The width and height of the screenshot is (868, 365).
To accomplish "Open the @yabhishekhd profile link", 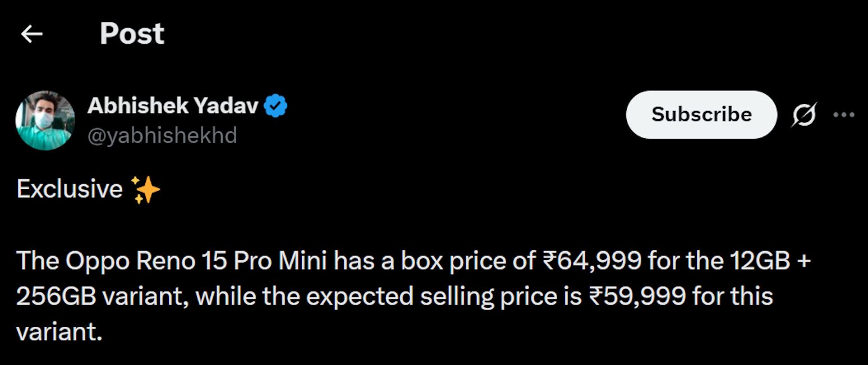I will pyautogui.click(x=163, y=135).
